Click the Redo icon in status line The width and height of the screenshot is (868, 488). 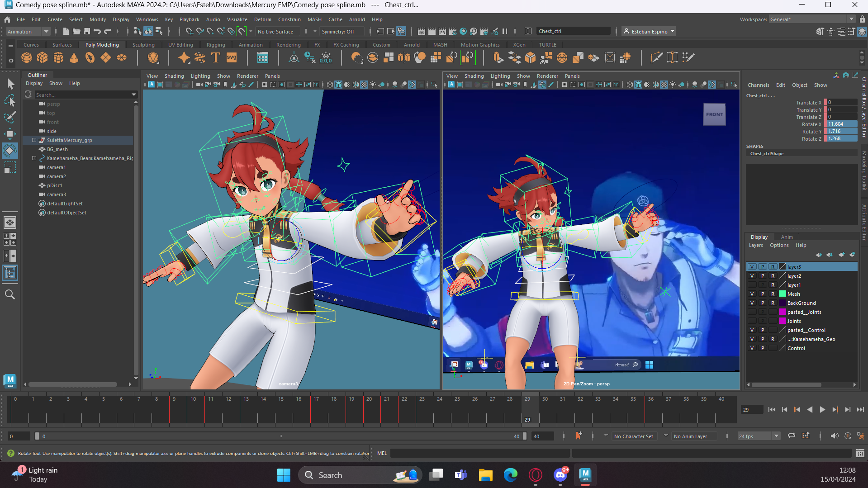click(108, 31)
